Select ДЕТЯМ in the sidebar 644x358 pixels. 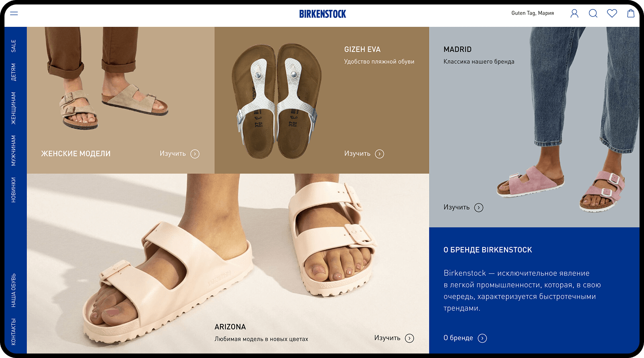[x=13, y=72]
